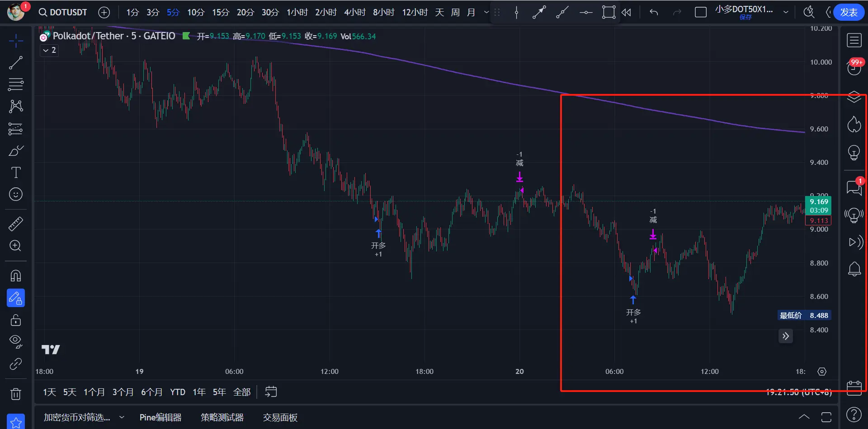868x429 pixels.
Task: Open the 交易面板 tab
Action: coord(280,418)
